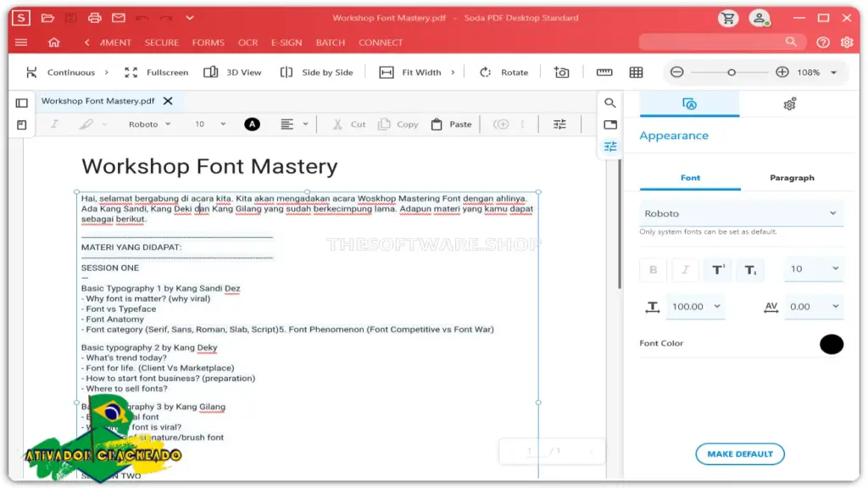Open the FORMS ribbon tab
Viewport: 868px width, 488px height.
(x=209, y=42)
